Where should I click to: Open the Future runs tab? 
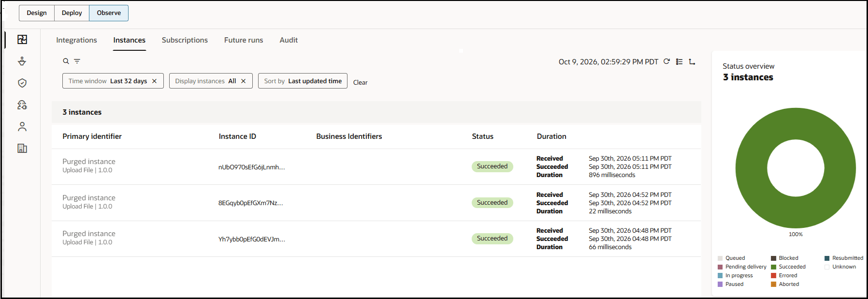point(244,40)
